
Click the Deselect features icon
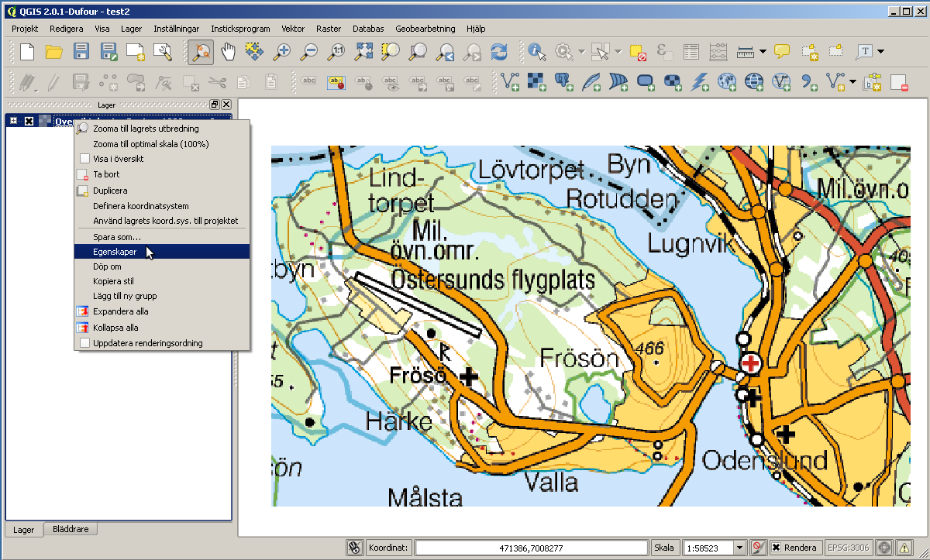tap(638, 52)
